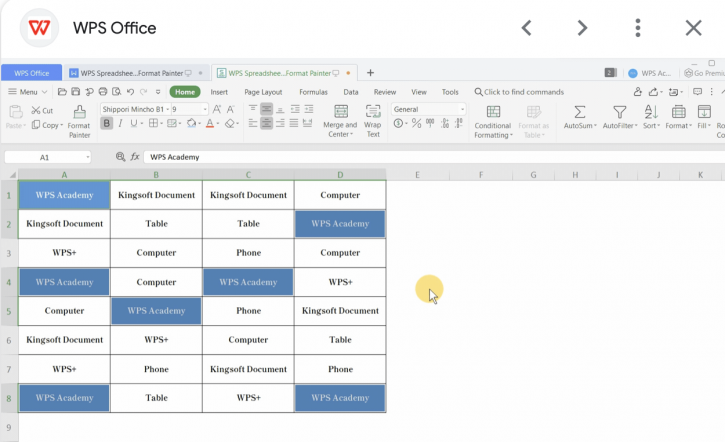The image size is (725, 442).
Task: Click the Sort A-Z icon
Action: tap(651, 112)
